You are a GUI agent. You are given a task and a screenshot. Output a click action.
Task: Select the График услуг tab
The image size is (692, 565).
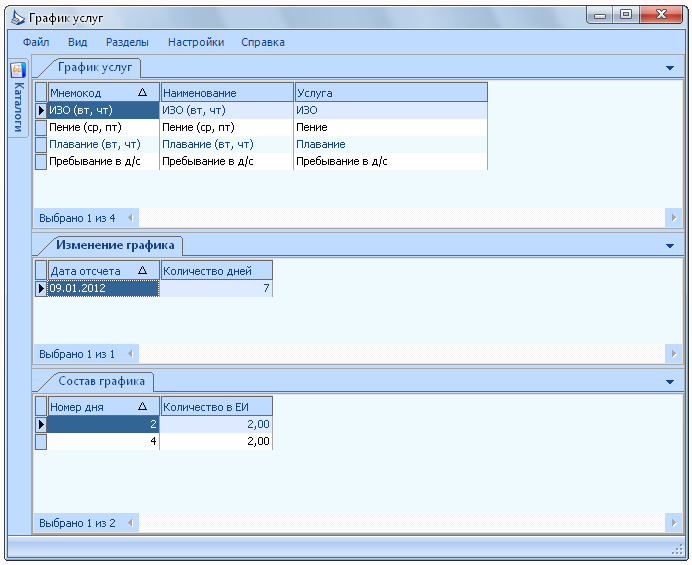pos(95,68)
